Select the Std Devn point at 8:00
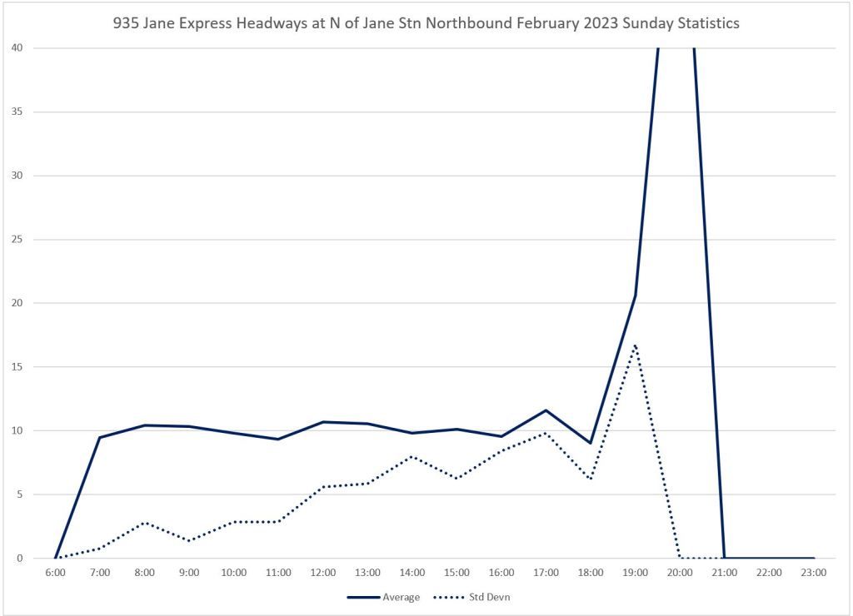Image resolution: width=853 pixels, height=616 pixels. (x=145, y=523)
